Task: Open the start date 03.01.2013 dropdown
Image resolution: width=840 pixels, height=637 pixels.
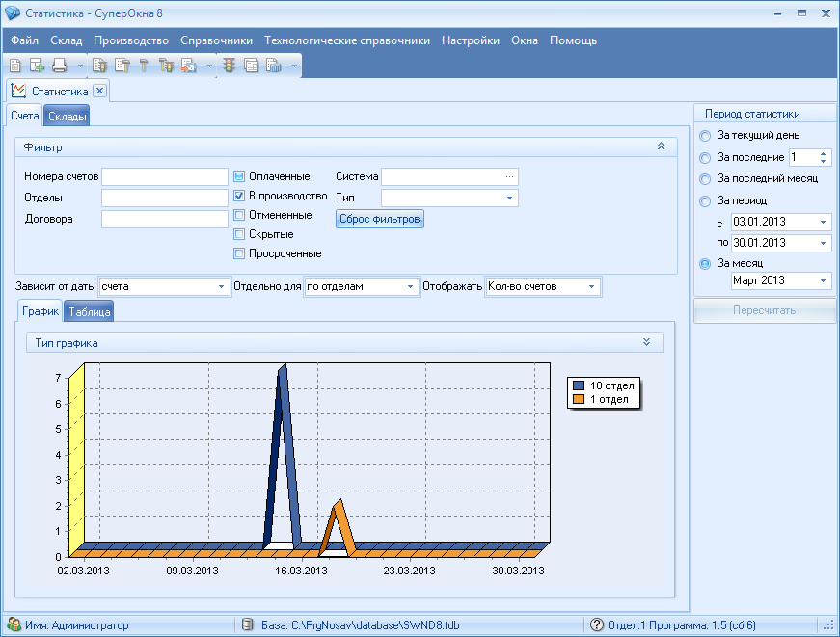Action: click(824, 223)
